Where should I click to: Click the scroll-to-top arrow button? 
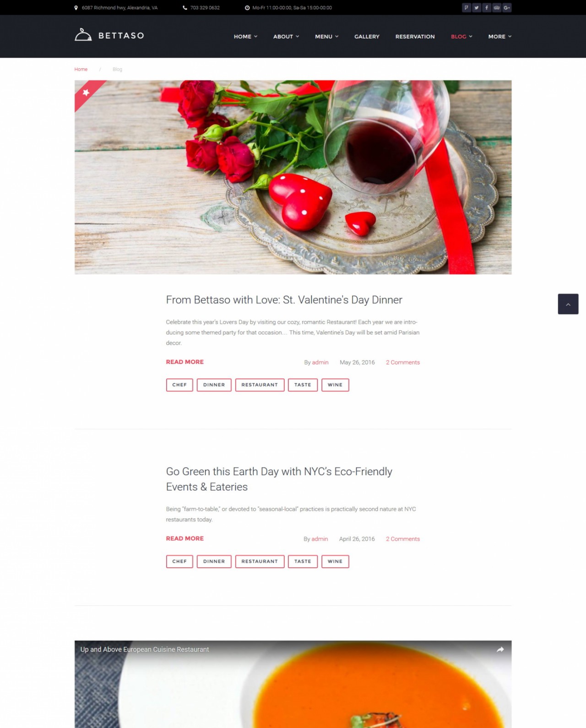(x=568, y=304)
